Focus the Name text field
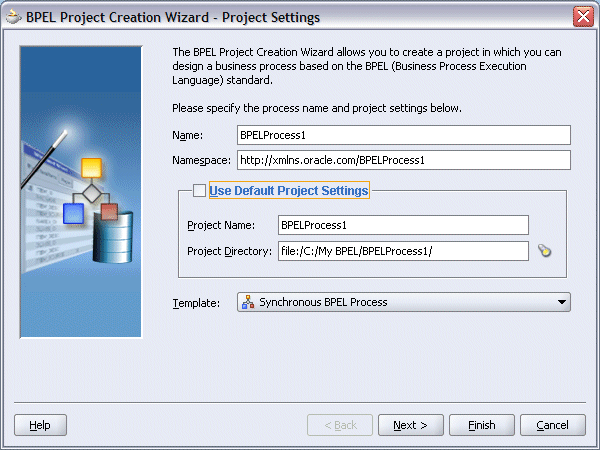 point(402,135)
